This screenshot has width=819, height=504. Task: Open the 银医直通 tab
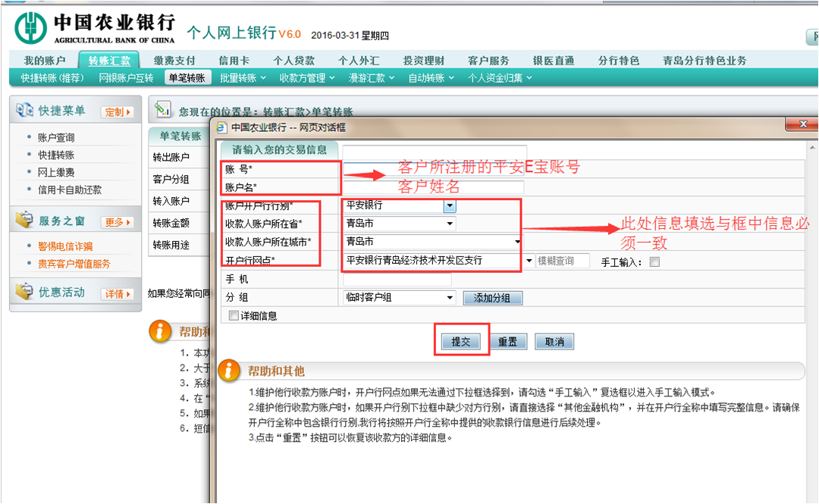(x=554, y=61)
